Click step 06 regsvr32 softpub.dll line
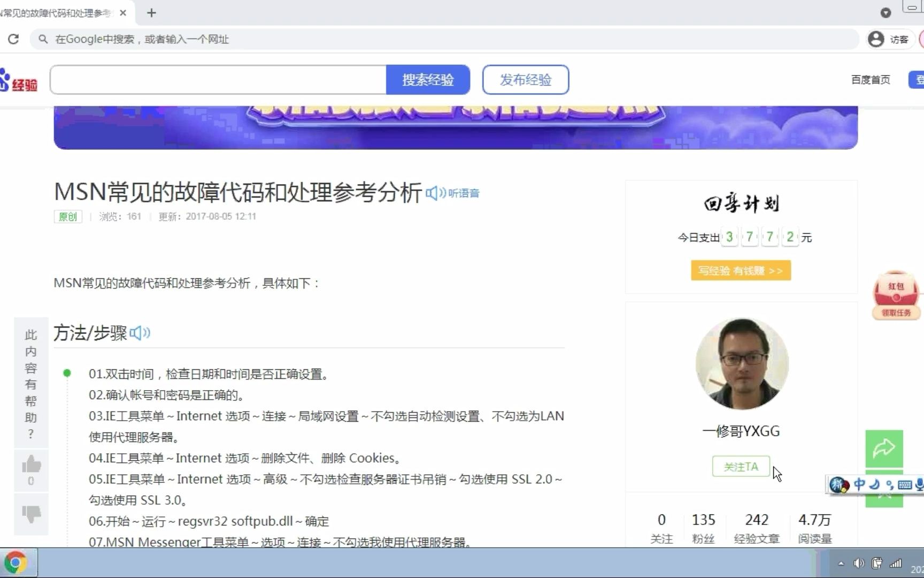924x578 pixels. click(209, 521)
